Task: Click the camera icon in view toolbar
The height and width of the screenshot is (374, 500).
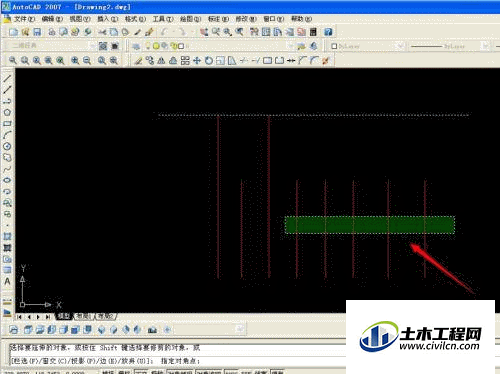Action: click(x=152, y=330)
